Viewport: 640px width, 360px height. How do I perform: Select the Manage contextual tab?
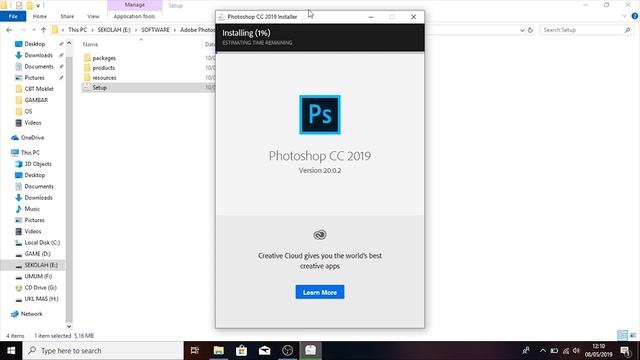(135, 5)
